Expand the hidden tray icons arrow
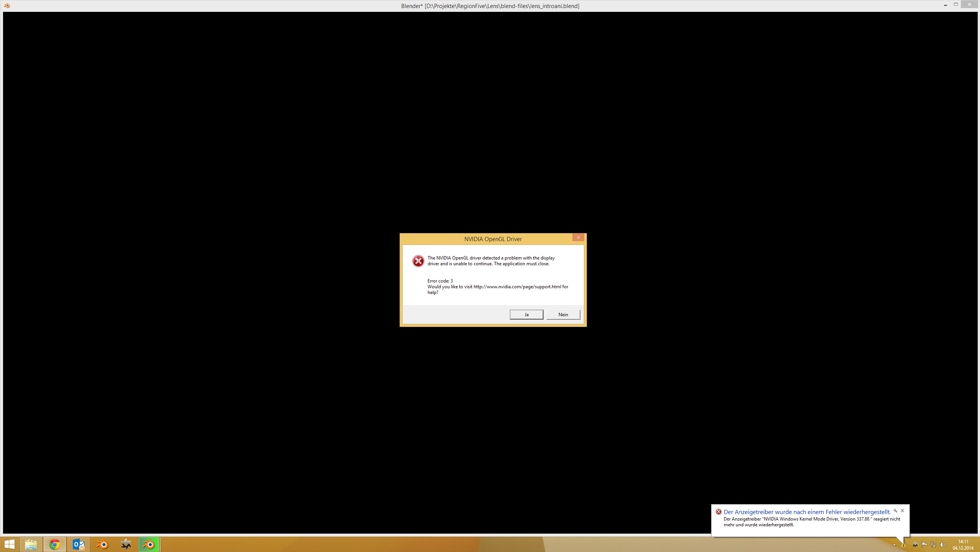The height and width of the screenshot is (552, 980). point(894,545)
